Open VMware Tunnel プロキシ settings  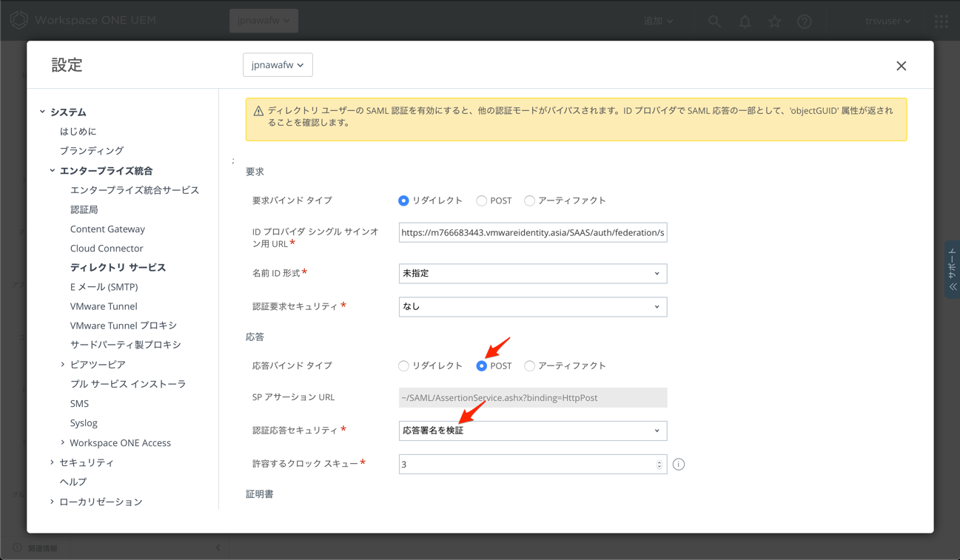124,325
